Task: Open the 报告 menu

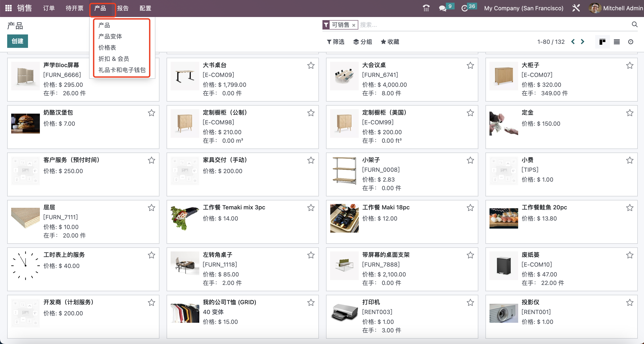Action: point(123,8)
